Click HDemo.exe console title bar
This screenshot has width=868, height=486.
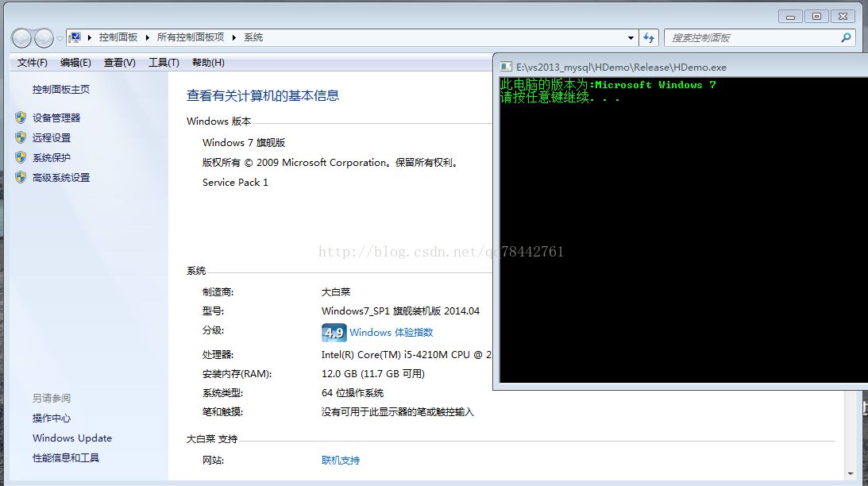click(681, 67)
